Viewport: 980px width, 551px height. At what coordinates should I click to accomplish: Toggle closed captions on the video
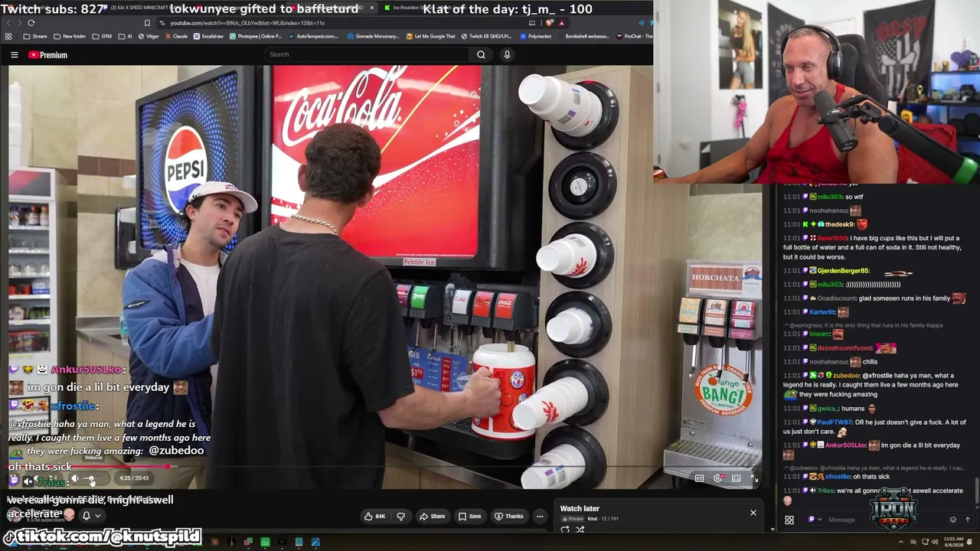coord(699,478)
